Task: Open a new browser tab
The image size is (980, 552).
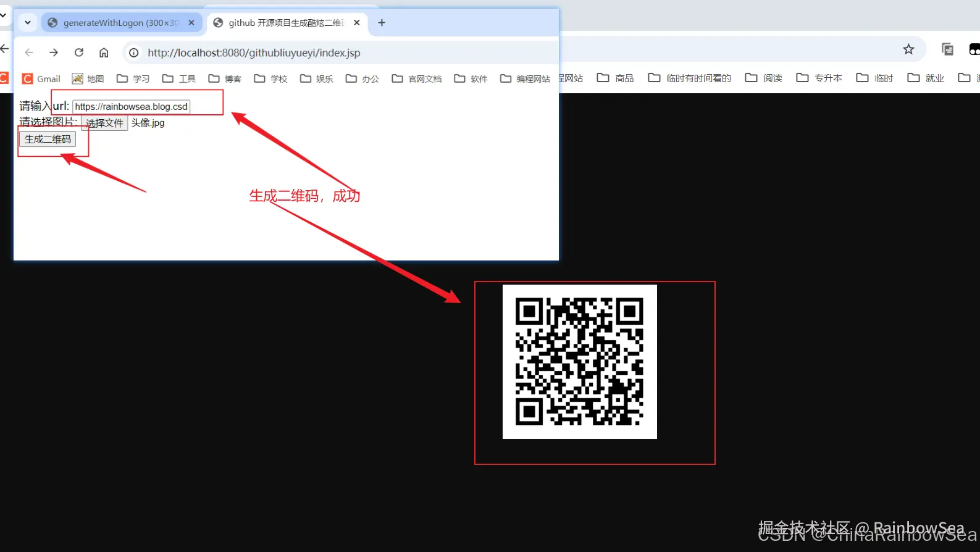Action: (382, 23)
